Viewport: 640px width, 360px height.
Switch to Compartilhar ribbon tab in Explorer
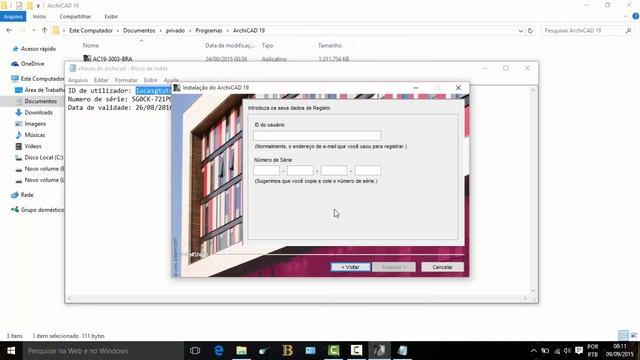click(75, 17)
